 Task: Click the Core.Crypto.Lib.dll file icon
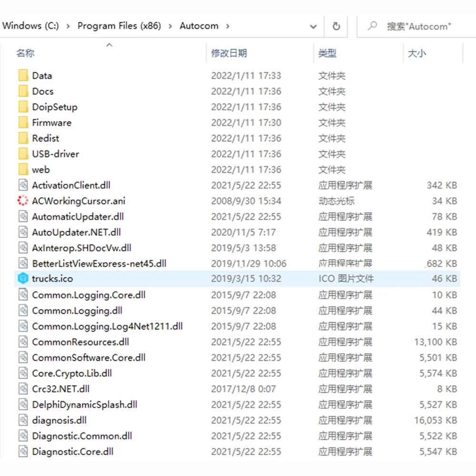click(x=23, y=373)
